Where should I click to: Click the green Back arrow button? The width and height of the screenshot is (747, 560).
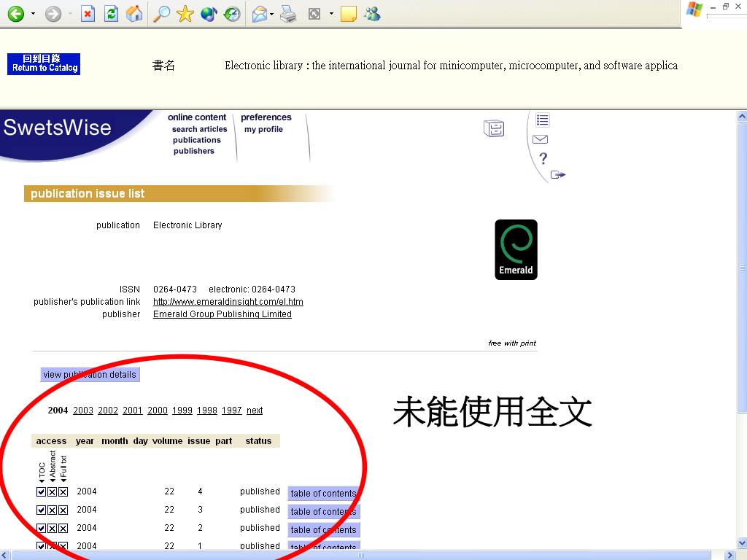click(16, 14)
